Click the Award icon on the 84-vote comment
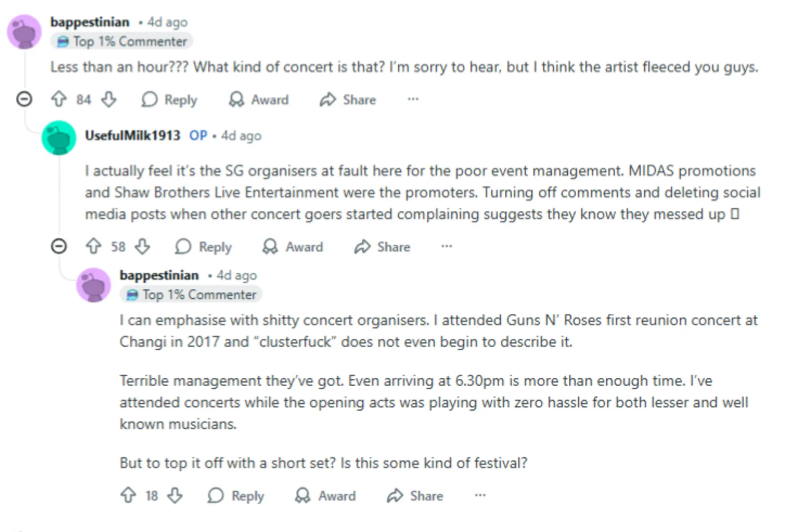 (x=237, y=100)
